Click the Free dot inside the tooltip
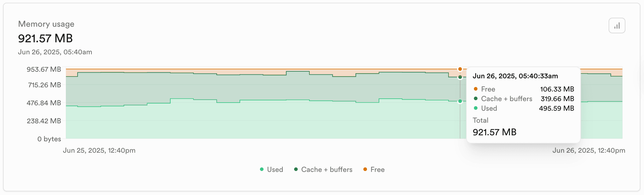644x195 pixels. [476, 89]
